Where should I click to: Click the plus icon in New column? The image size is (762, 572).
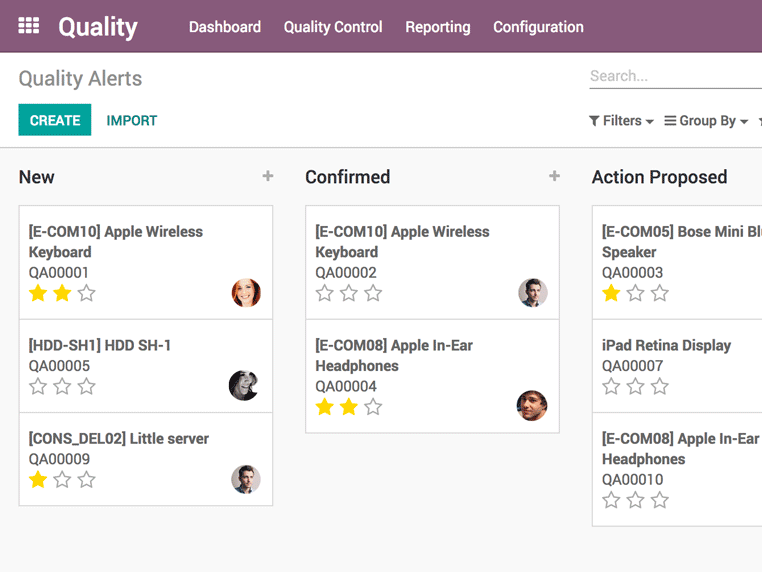pos(268,176)
